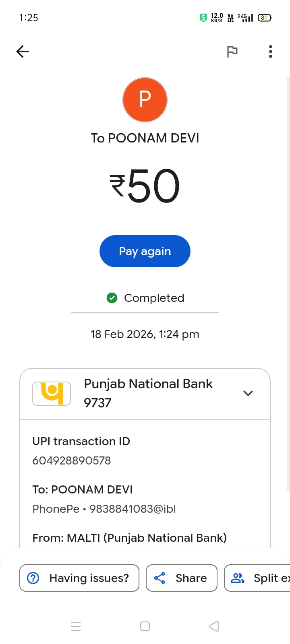The height and width of the screenshot is (644, 290).
Task: Tap the share icon symbol
Action: 159,578
